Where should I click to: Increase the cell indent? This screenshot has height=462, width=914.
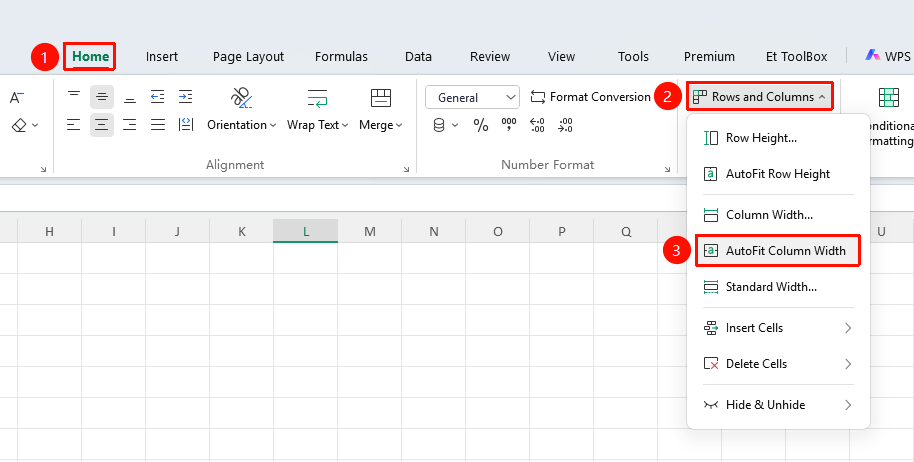(185, 97)
